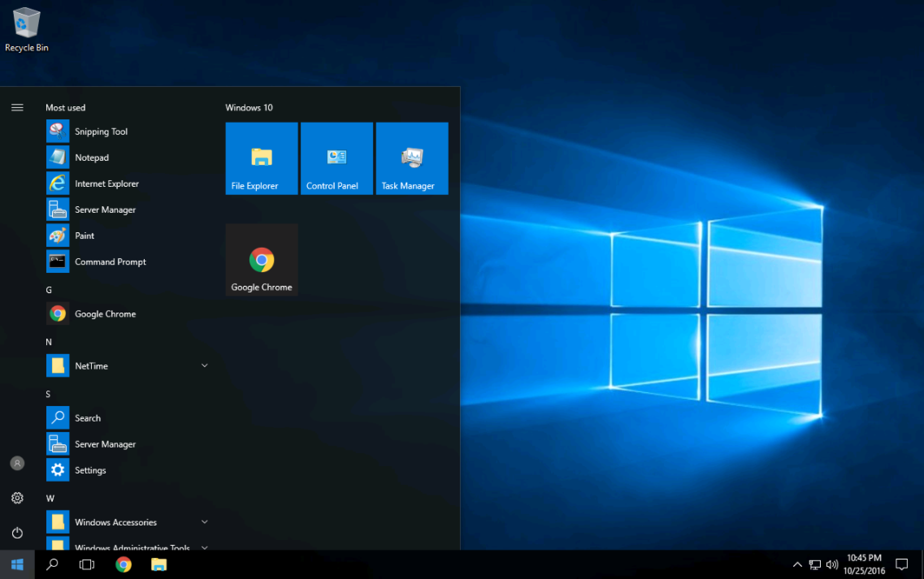This screenshot has height=579, width=924.
Task: Expand the Start menu hamburger navigation
Action: [17, 107]
